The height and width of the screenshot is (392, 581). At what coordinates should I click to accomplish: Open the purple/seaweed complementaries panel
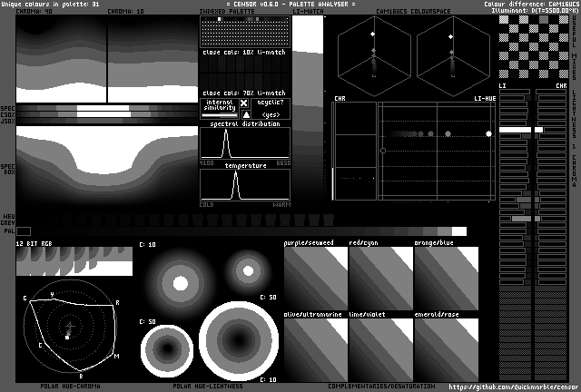pos(316,279)
